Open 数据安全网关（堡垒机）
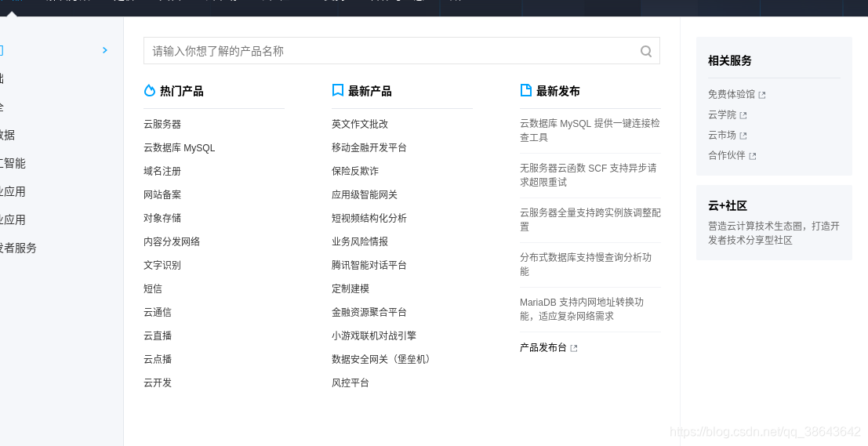 [x=381, y=359]
